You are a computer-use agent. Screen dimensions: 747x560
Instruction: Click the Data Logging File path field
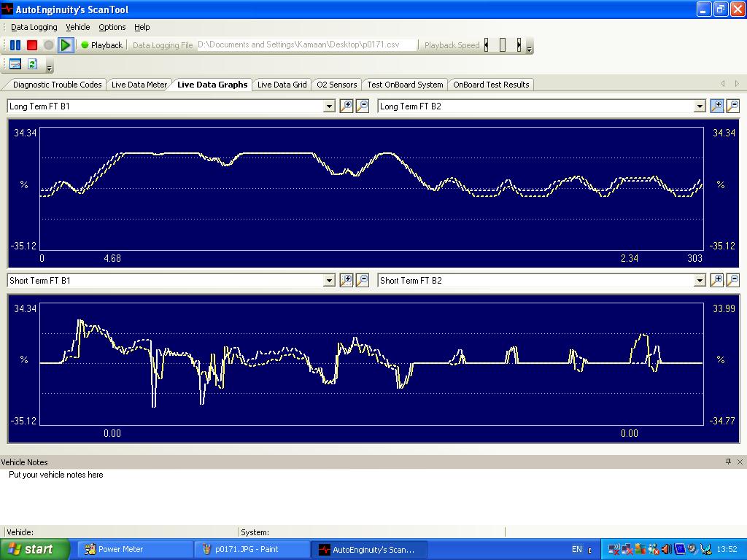(307, 44)
